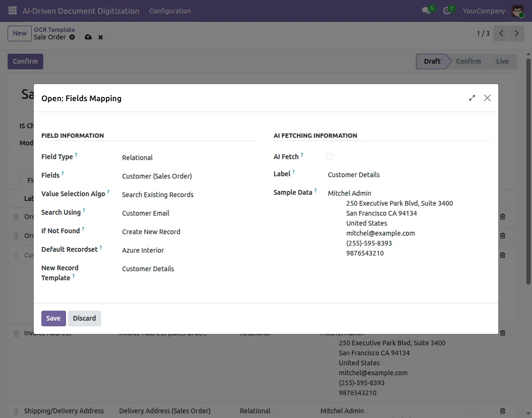Toggle the AI Fetch checkbox
This screenshot has width=532, height=418.
pos(329,157)
